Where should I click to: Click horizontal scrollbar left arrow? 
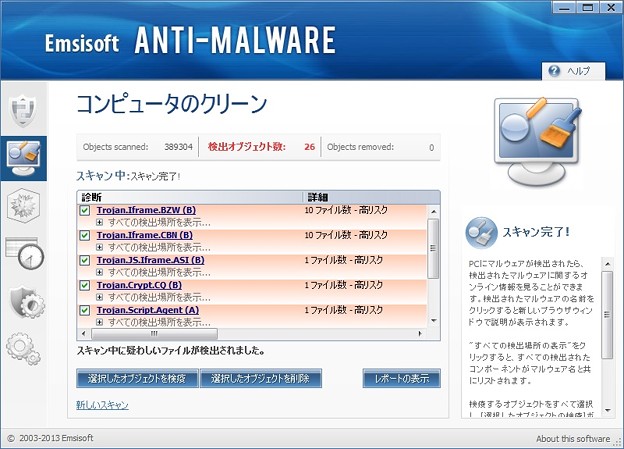click(x=83, y=334)
